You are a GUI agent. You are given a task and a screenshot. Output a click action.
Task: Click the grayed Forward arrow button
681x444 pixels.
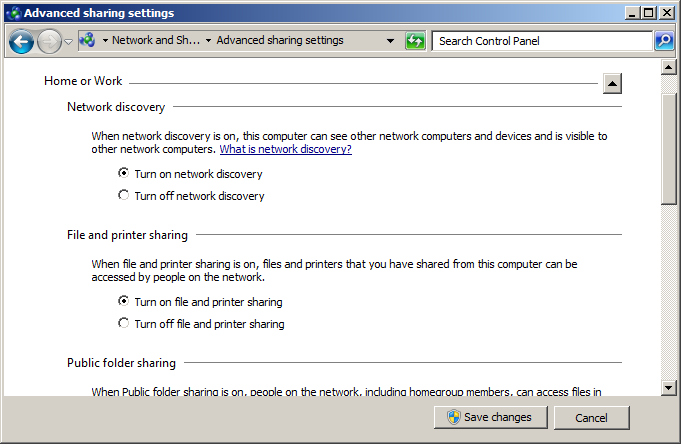click(49, 42)
